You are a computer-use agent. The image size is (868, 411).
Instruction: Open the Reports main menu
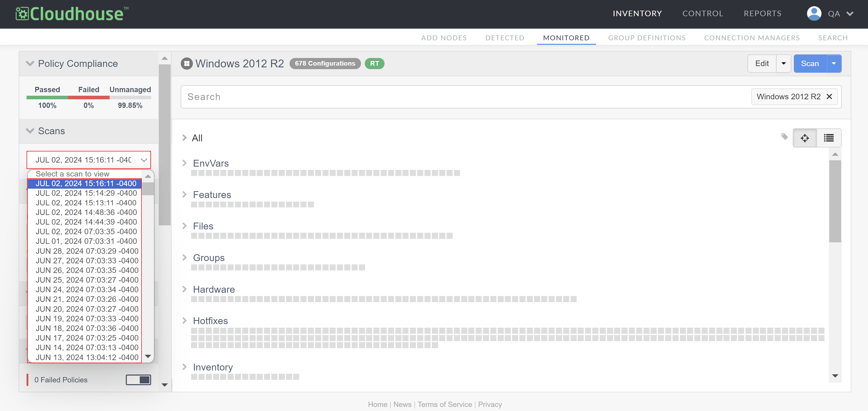coord(762,13)
